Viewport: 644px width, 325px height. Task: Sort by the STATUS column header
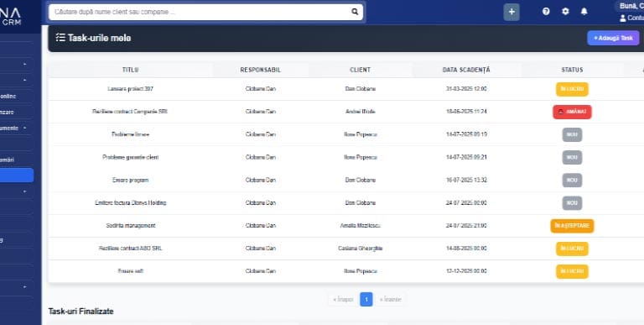point(572,70)
